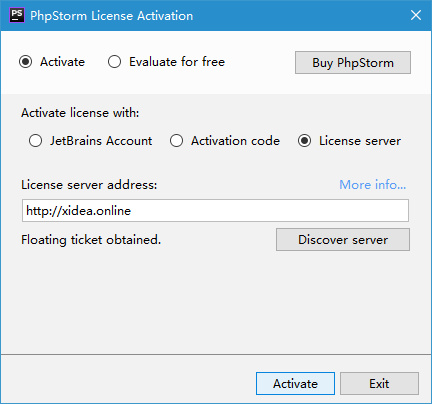Click the 'JetBrains Account' label text
This screenshot has width=432, height=404.
point(101,141)
